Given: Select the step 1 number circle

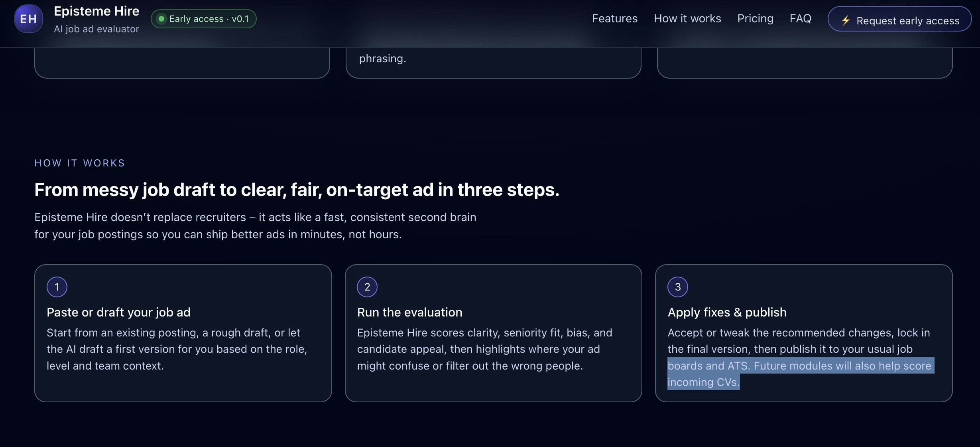Looking at the screenshot, I should [x=57, y=287].
